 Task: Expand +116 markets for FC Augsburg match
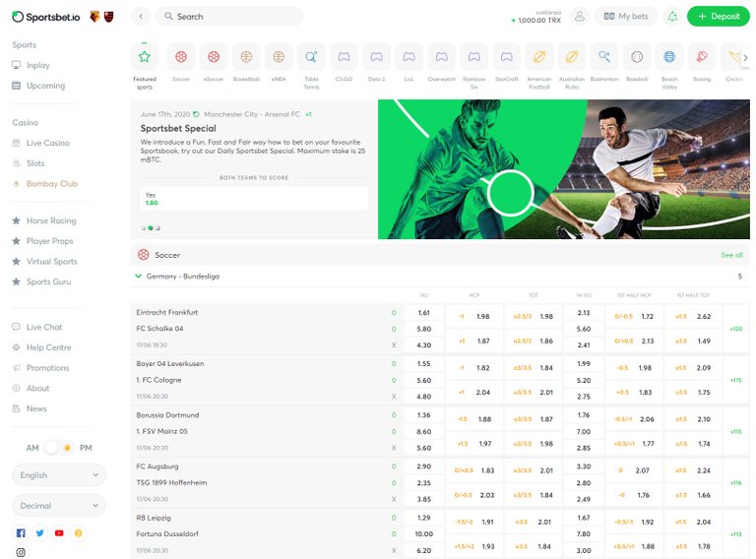coord(735,483)
